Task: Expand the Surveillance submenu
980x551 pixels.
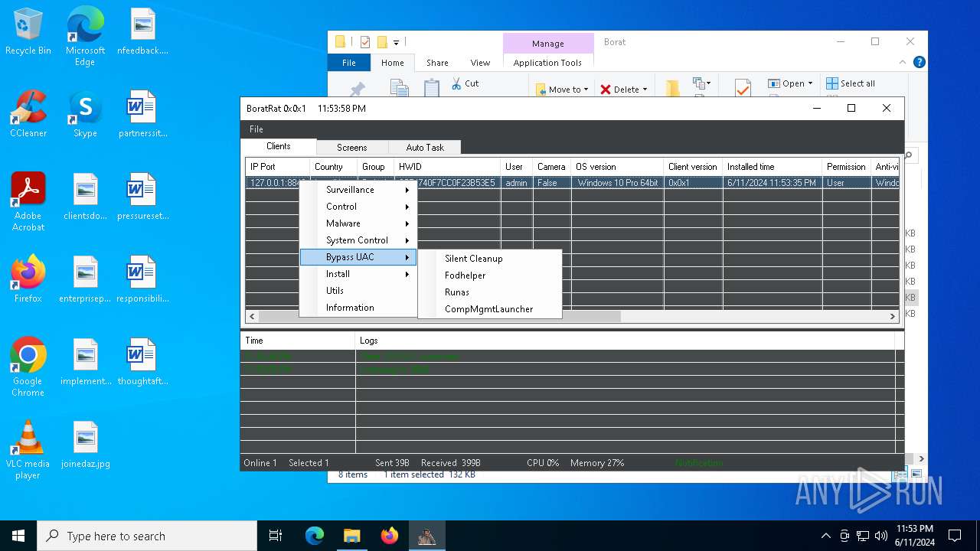Action: point(358,190)
